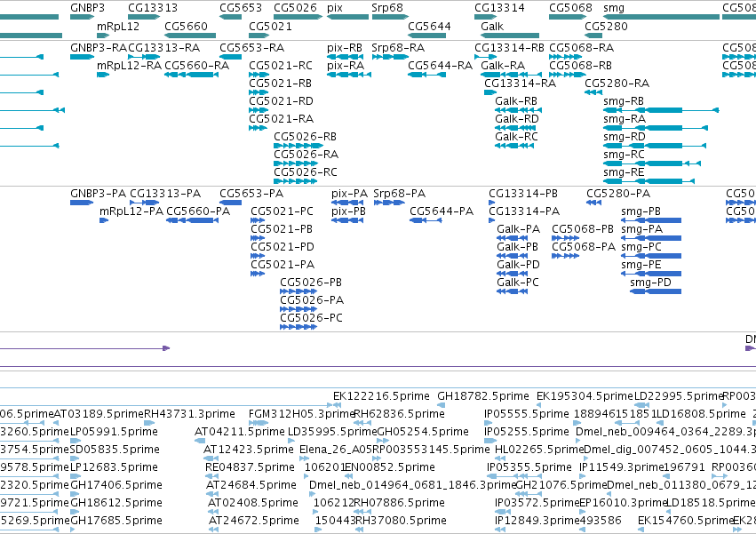Click the Srp68-PA protein label
The height and width of the screenshot is (534, 756).
coord(399,194)
